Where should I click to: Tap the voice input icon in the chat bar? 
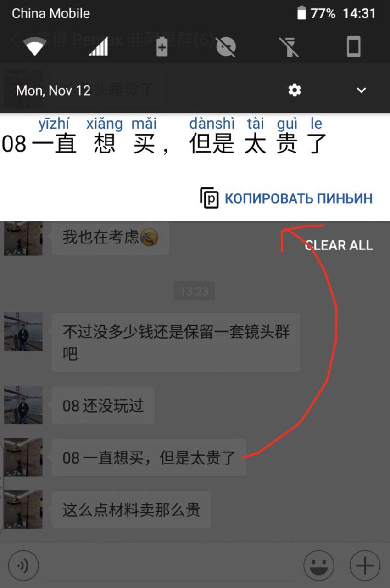[x=23, y=565]
